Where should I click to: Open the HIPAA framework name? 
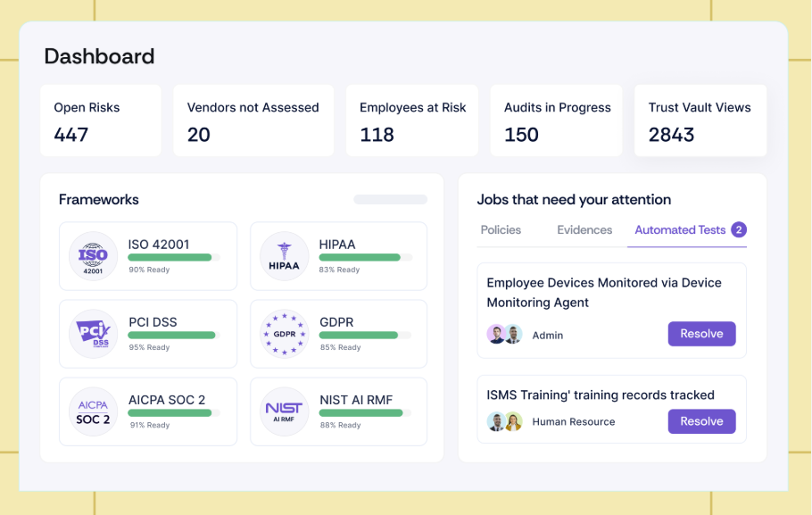(x=337, y=245)
